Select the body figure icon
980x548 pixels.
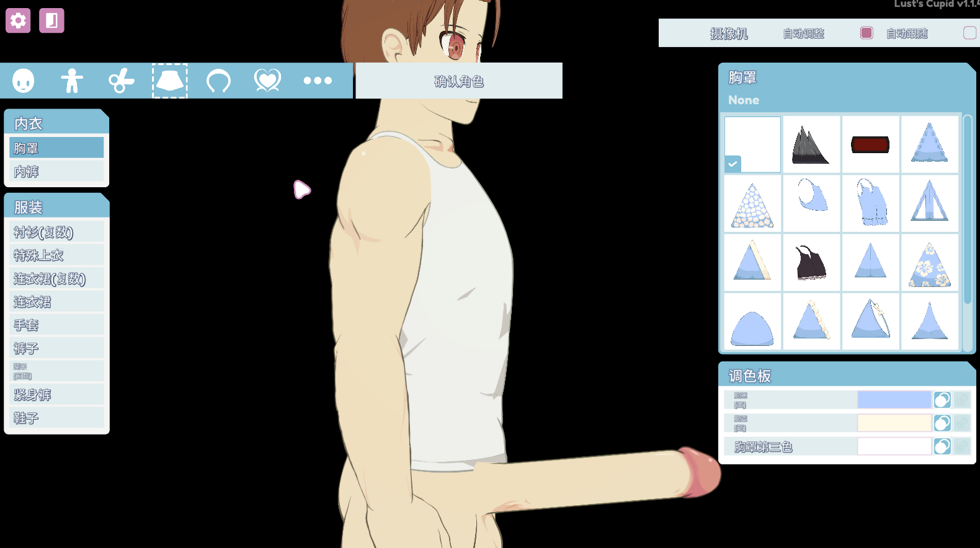(72, 81)
